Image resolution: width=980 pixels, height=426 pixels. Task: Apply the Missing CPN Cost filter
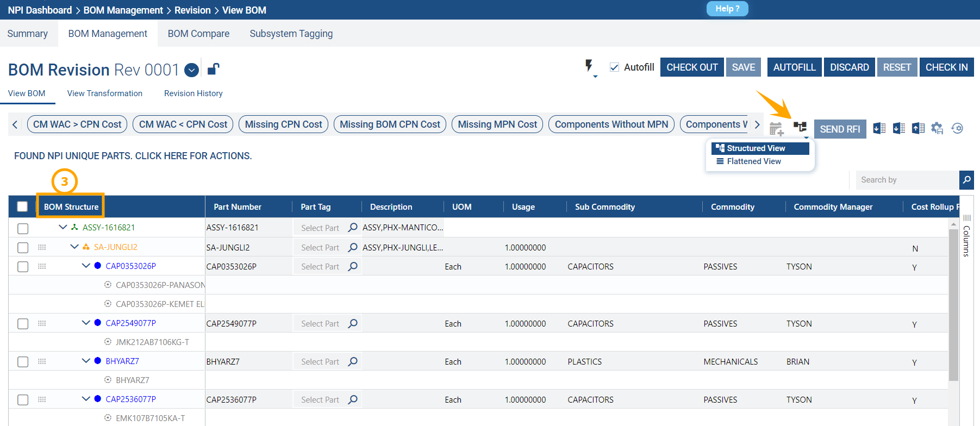coord(283,124)
